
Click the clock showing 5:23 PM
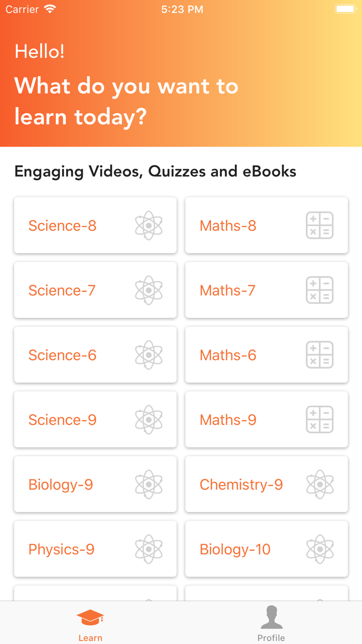(182, 9)
